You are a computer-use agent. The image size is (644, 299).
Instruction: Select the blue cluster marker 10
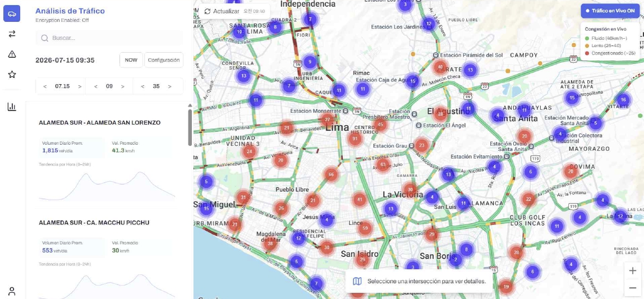[x=238, y=31]
